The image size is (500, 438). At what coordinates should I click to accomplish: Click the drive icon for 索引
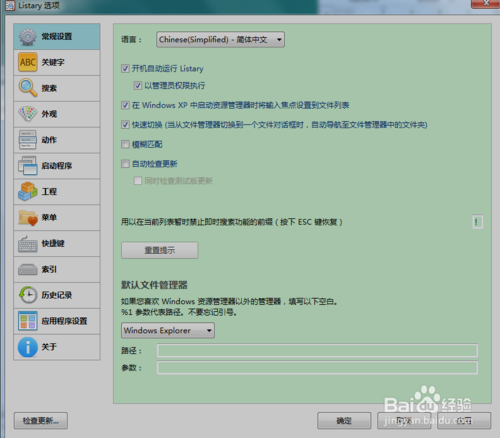click(x=28, y=269)
